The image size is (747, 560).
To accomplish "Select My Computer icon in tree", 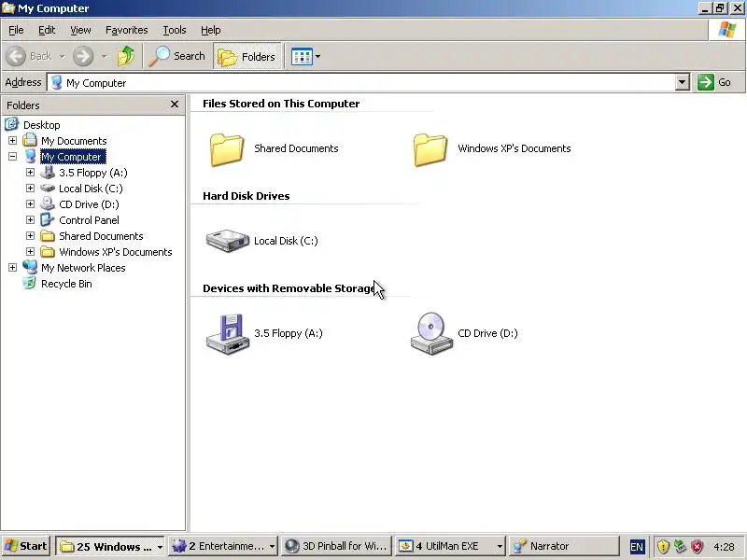I will [x=30, y=156].
